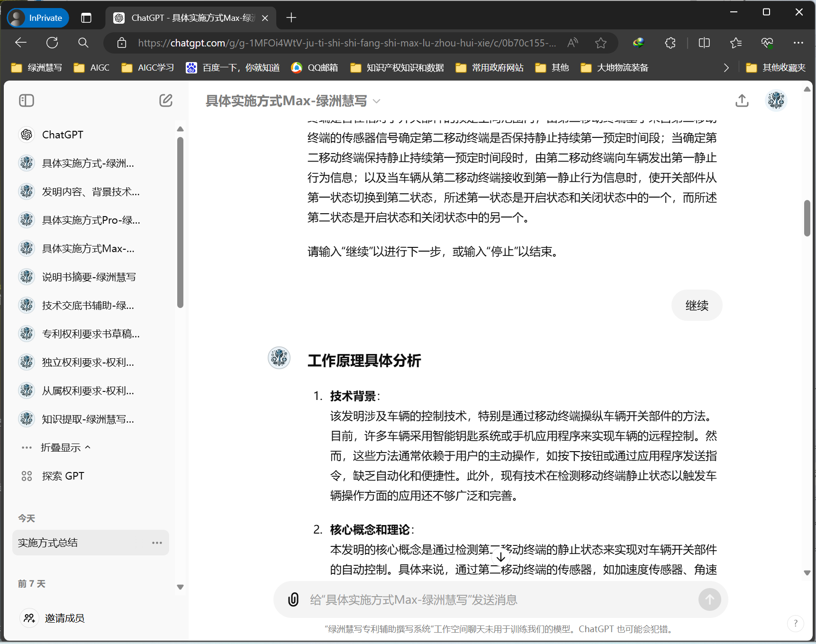
Task: Click 邀请成员 at sidebar bottom
Action: 64,618
